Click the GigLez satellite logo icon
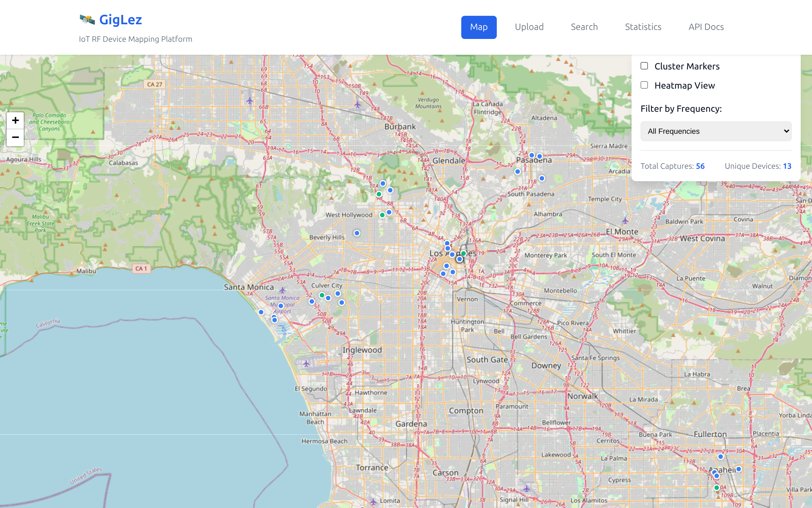Screen dimensions: 812x508 pyautogui.click(x=87, y=19)
